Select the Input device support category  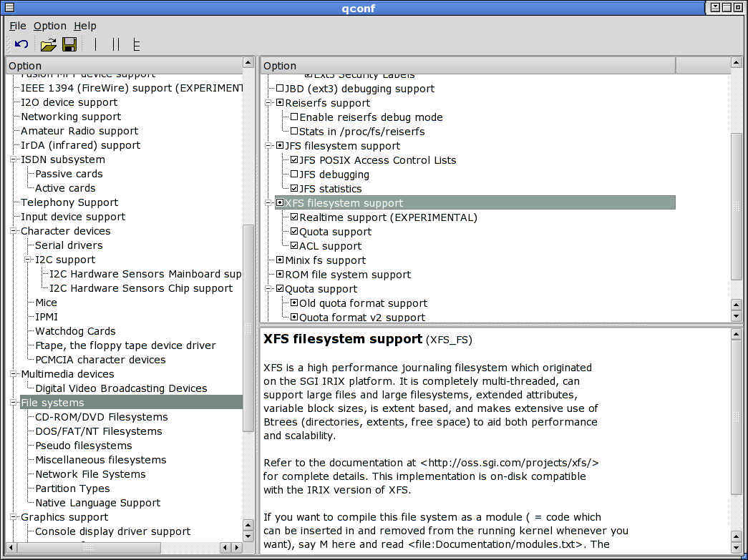coord(73,217)
